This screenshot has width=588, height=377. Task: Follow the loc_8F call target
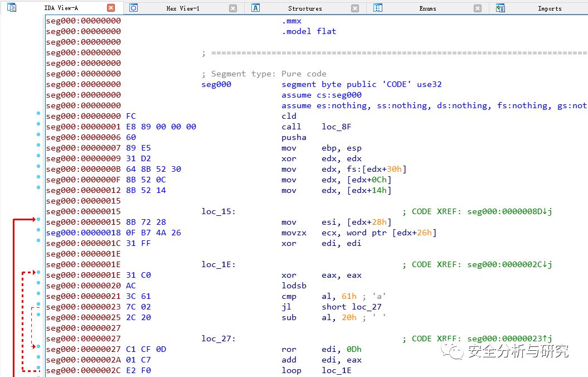[337, 127]
